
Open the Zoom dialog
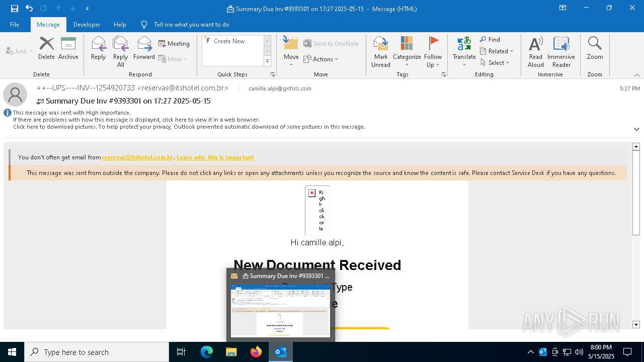pyautogui.click(x=595, y=49)
